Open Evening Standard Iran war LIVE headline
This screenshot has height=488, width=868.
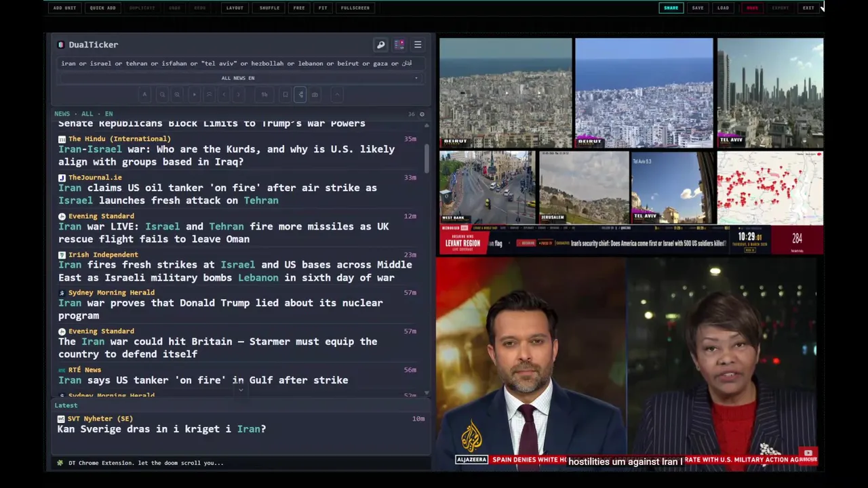point(224,233)
